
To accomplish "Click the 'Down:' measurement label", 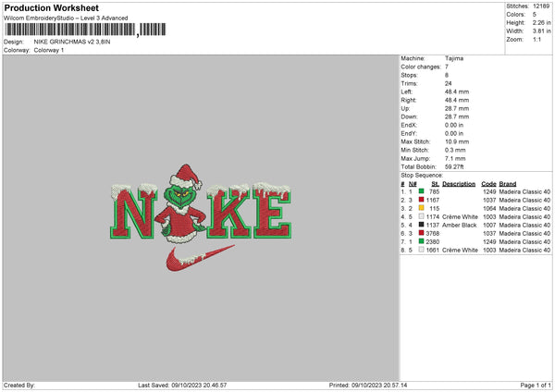I will (x=409, y=116).
